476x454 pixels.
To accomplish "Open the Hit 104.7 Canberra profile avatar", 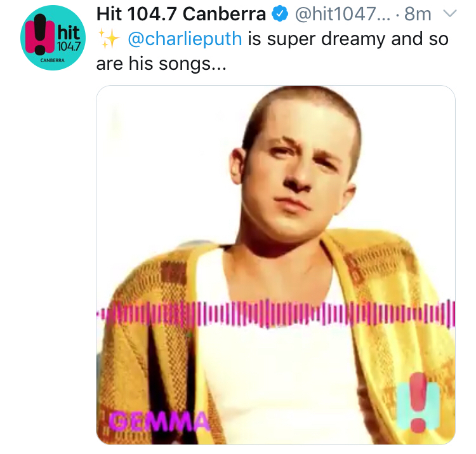I will point(53,37).
